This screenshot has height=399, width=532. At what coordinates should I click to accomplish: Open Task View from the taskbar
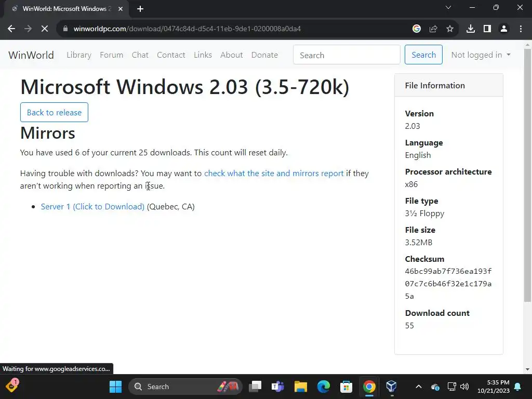(x=255, y=387)
